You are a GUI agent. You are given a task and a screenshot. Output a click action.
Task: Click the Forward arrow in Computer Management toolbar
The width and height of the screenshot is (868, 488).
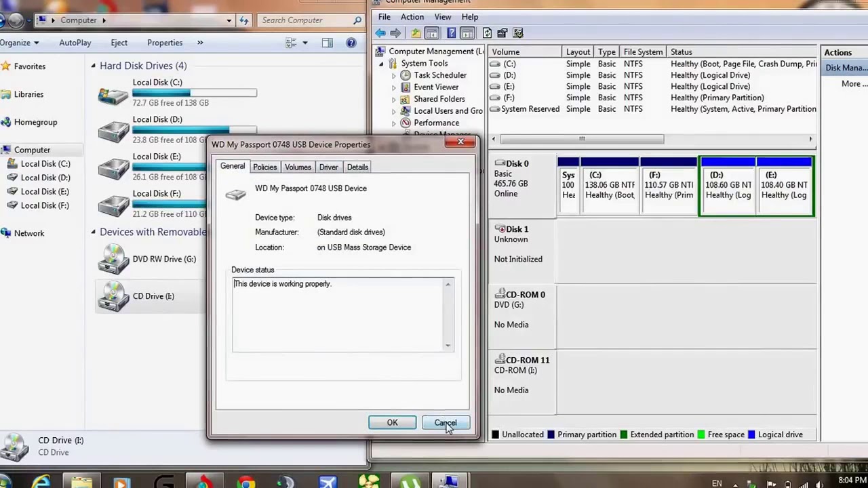[x=395, y=33]
